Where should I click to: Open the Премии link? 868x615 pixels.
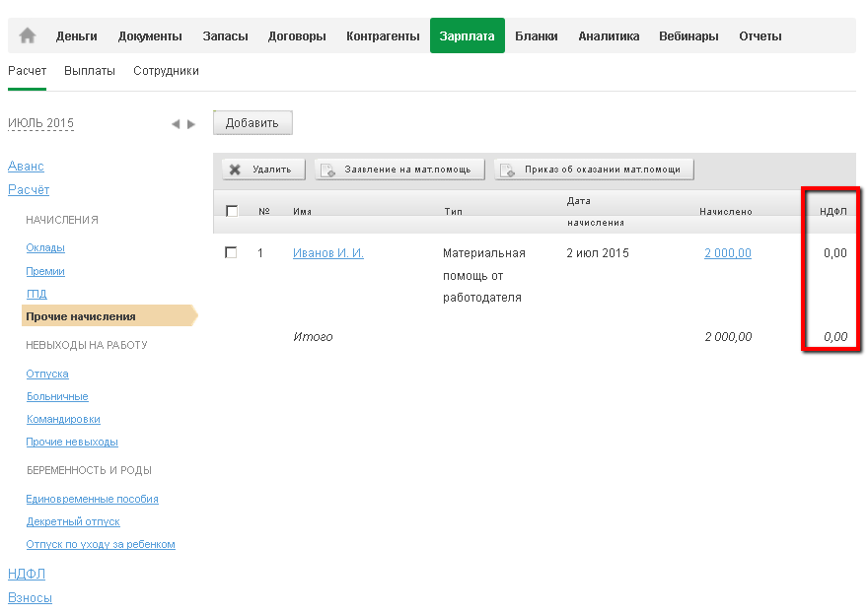click(45, 271)
